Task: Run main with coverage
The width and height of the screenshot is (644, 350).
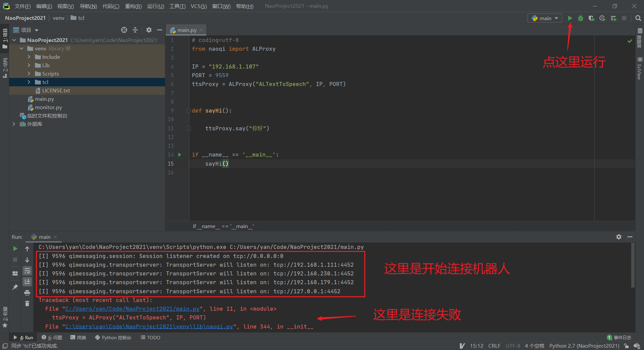Action: (x=591, y=18)
